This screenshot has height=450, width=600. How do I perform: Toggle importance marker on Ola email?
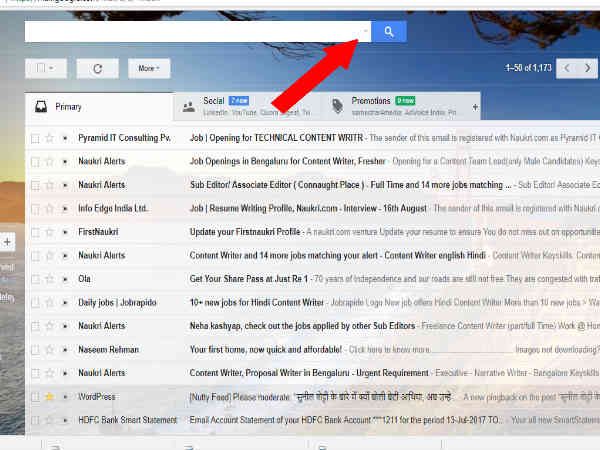click(x=65, y=279)
